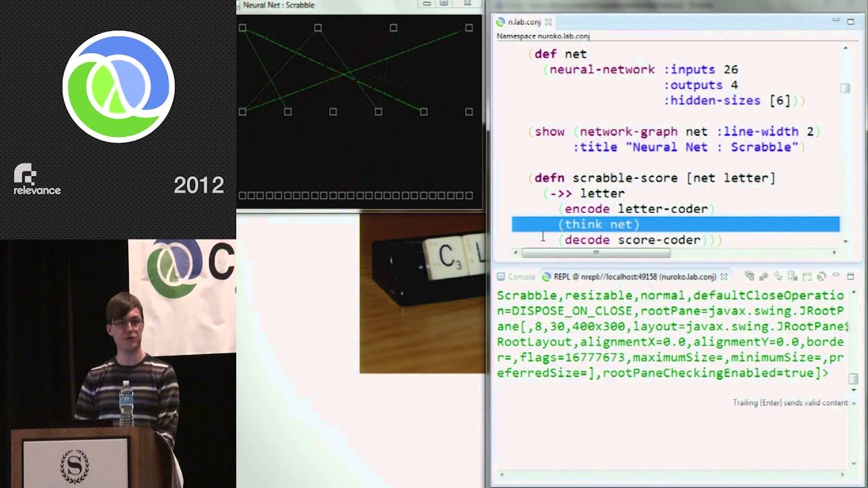Minimize the REPL view pane
The height and width of the screenshot is (488, 868).
(x=837, y=276)
